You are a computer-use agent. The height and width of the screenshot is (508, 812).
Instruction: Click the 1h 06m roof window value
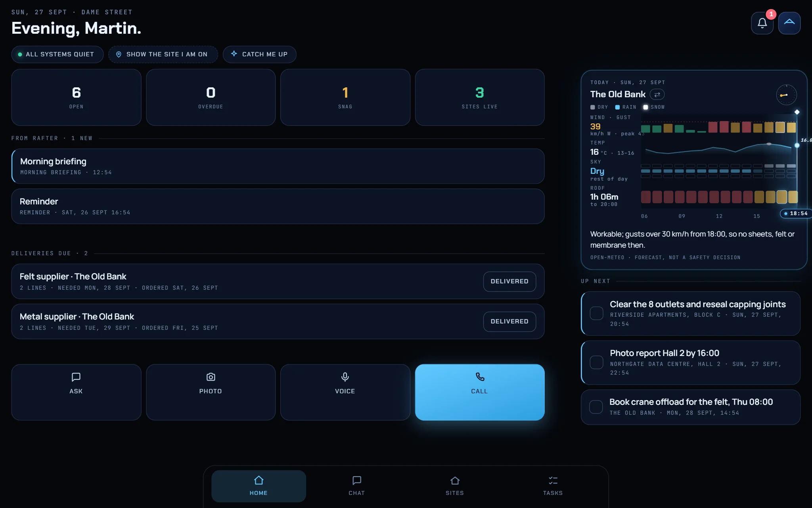click(x=604, y=197)
